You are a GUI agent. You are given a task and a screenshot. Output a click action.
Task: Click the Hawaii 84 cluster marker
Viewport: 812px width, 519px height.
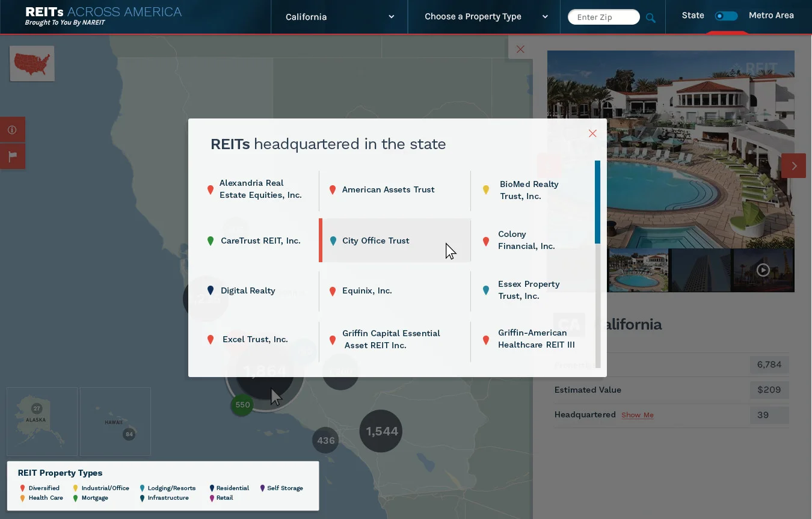coord(129,434)
